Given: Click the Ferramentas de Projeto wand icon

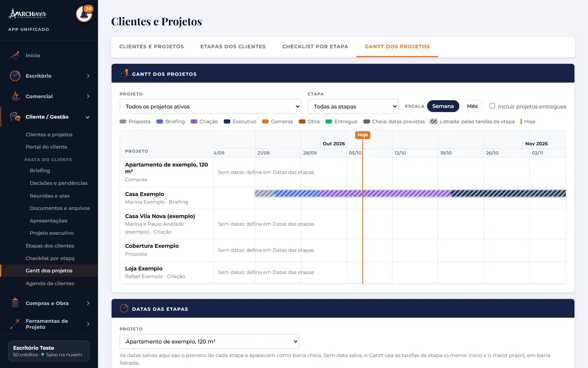Looking at the screenshot, I should (15, 324).
